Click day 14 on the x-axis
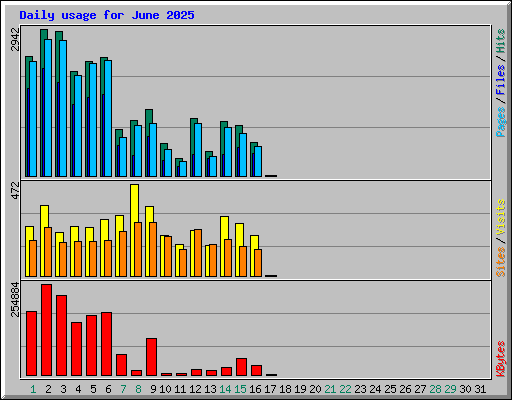Image resolution: width=512 pixels, height=400 pixels. click(x=225, y=389)
